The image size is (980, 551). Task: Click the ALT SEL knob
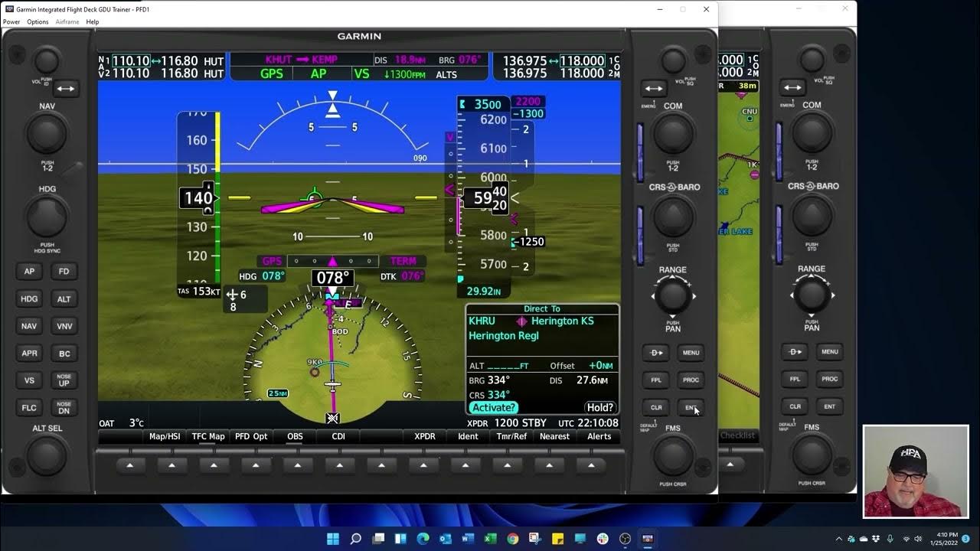(x=47, y=457)
